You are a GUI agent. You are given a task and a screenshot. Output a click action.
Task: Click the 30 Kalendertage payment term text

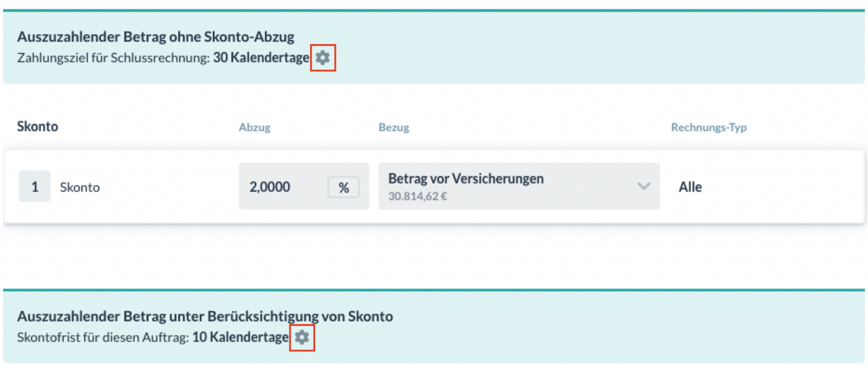pos(261,57)
